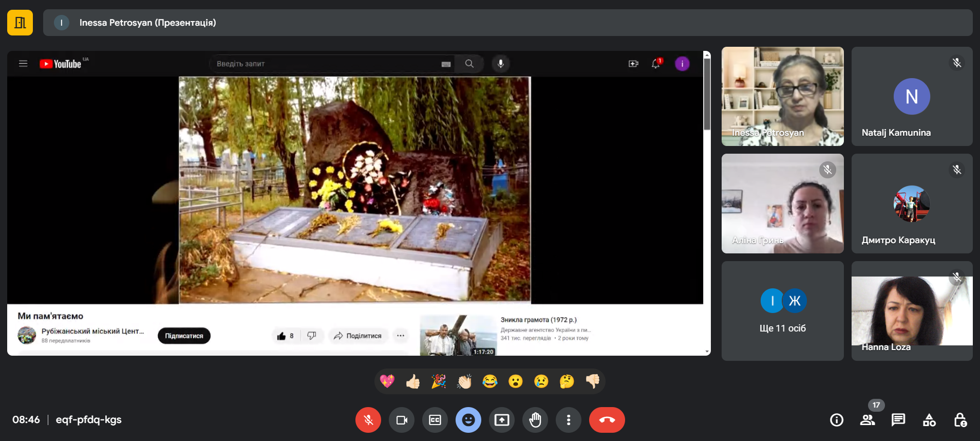Open the activities panel
The image size is (980, 441).
point(929,420)
